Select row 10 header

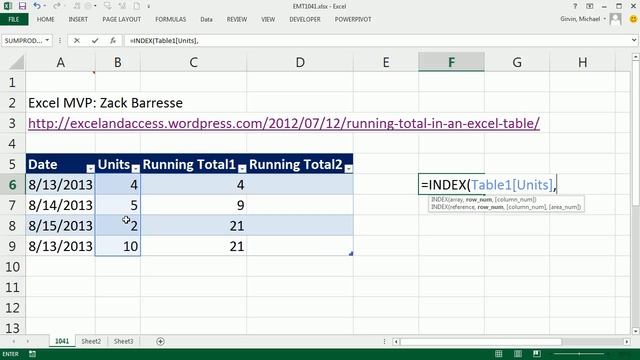pos(13,267)
